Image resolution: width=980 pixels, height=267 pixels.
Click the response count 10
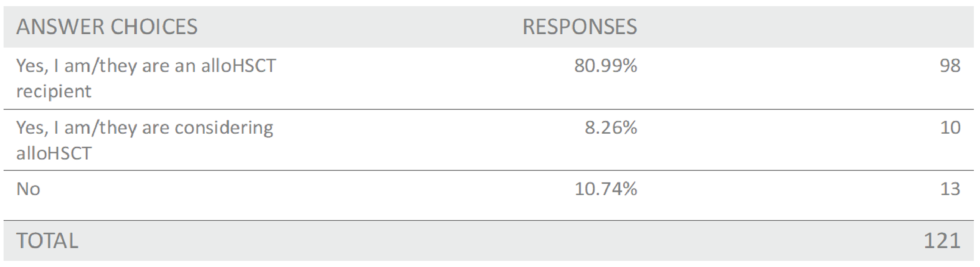(x=950, y=128)
